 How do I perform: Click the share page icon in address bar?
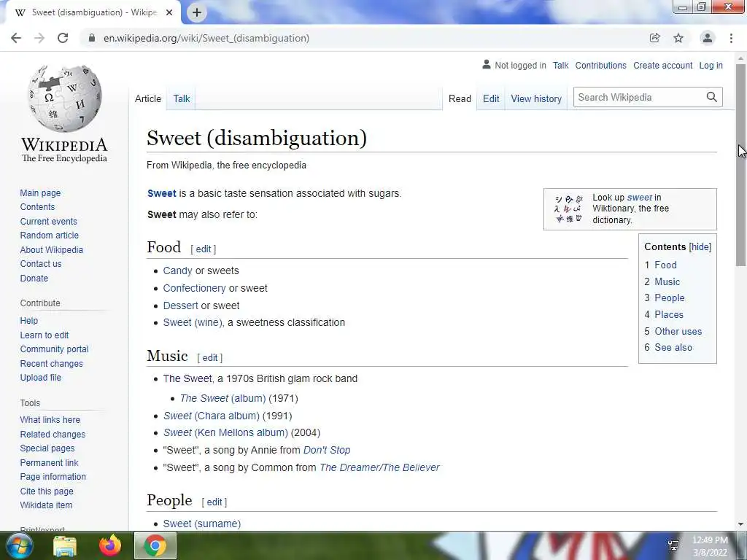tap(654, 38)
